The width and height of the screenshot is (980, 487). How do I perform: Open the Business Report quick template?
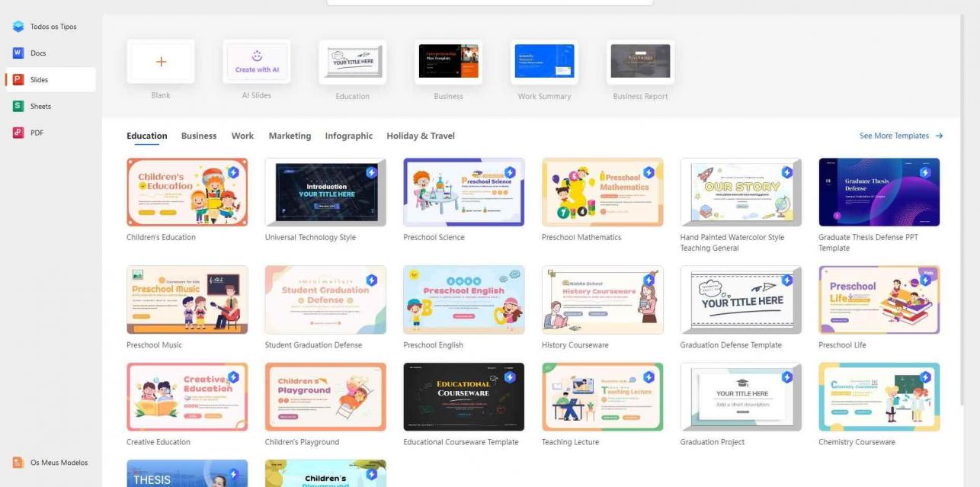(x=640, y=62)
